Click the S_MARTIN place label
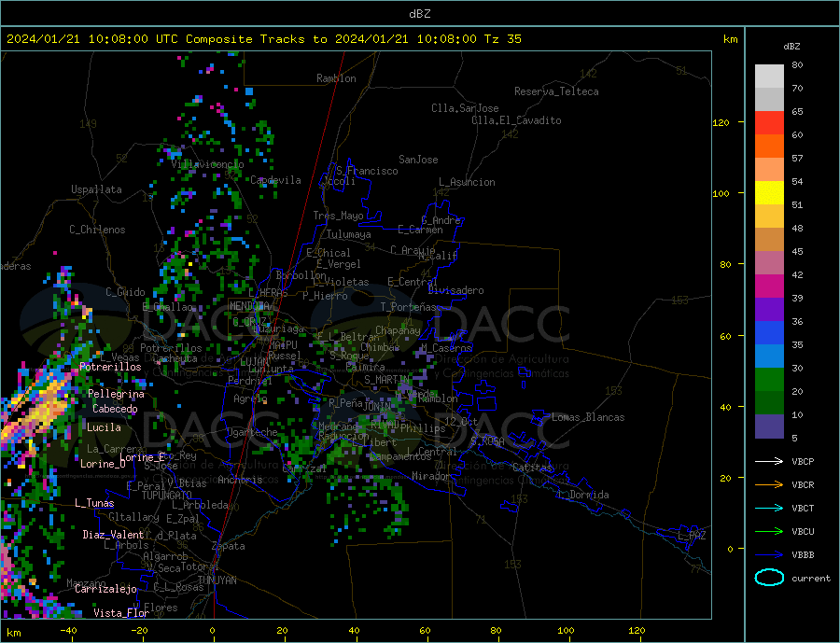 click(386, 380)
